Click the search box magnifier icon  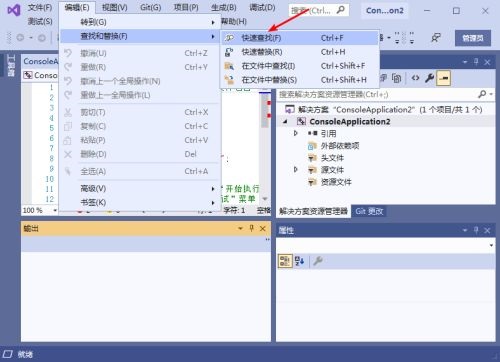tap(341, 10)
